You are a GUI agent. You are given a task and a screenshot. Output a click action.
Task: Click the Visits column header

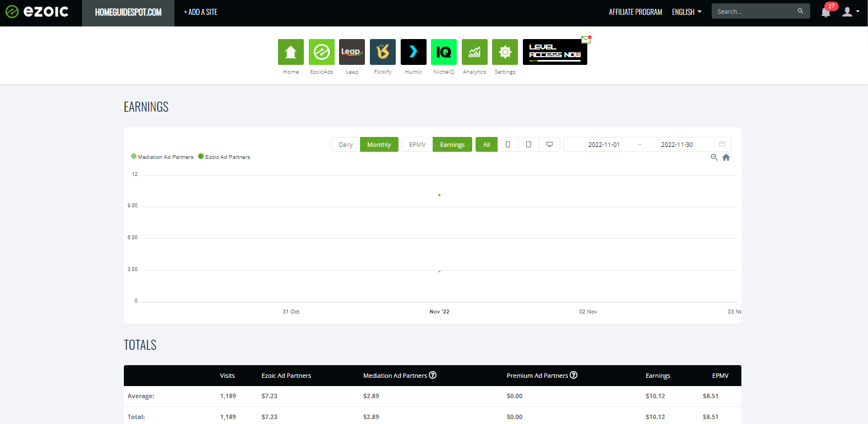227,376
